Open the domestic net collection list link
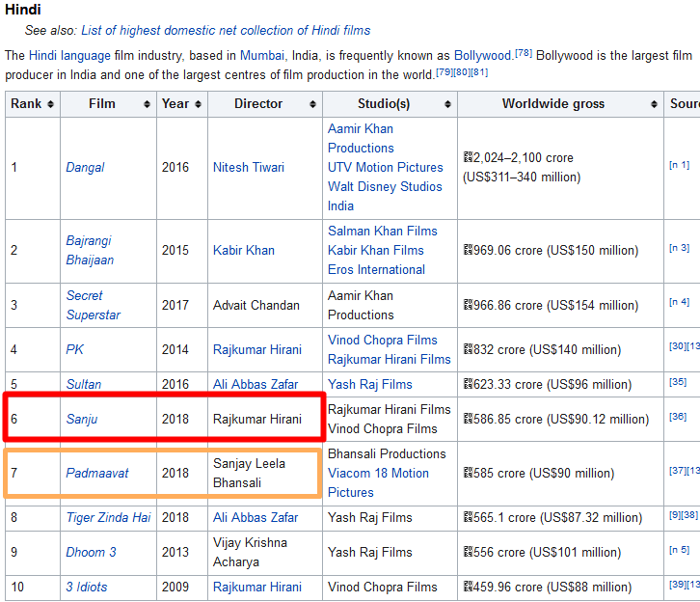Viewport: 700px width, 602px height. [x=226, y=30]
